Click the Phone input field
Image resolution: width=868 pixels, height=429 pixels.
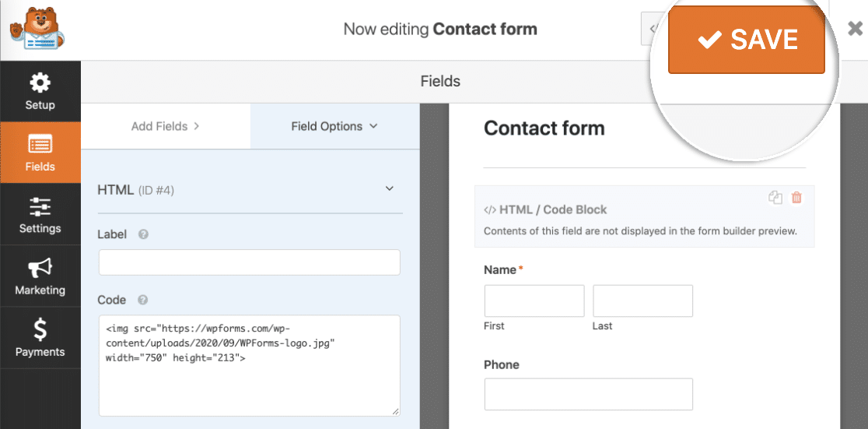(589, 394)
